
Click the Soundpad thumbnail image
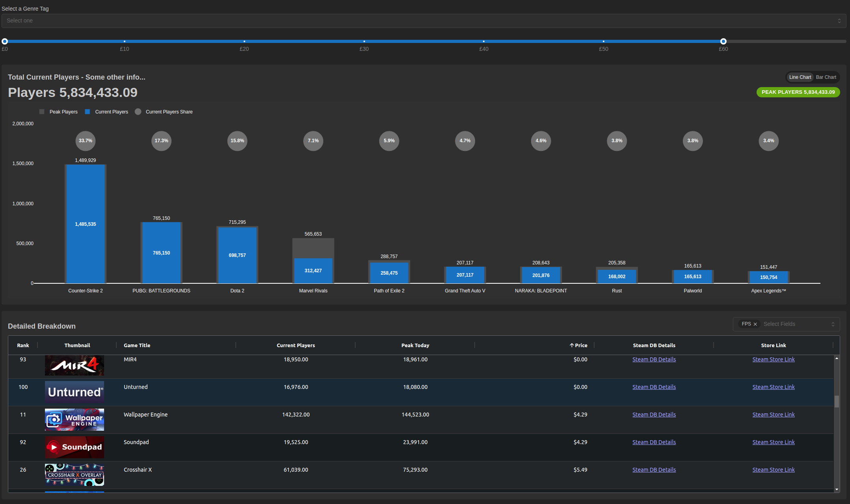coord(75,447)
